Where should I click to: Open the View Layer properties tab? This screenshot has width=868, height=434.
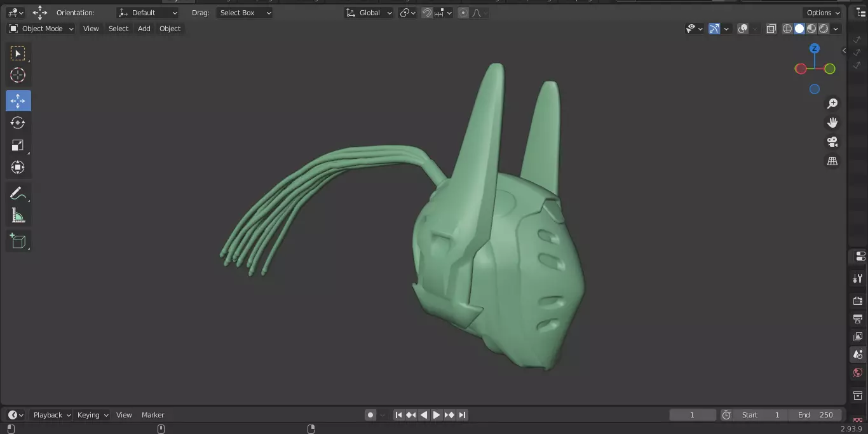click(858, 336)
